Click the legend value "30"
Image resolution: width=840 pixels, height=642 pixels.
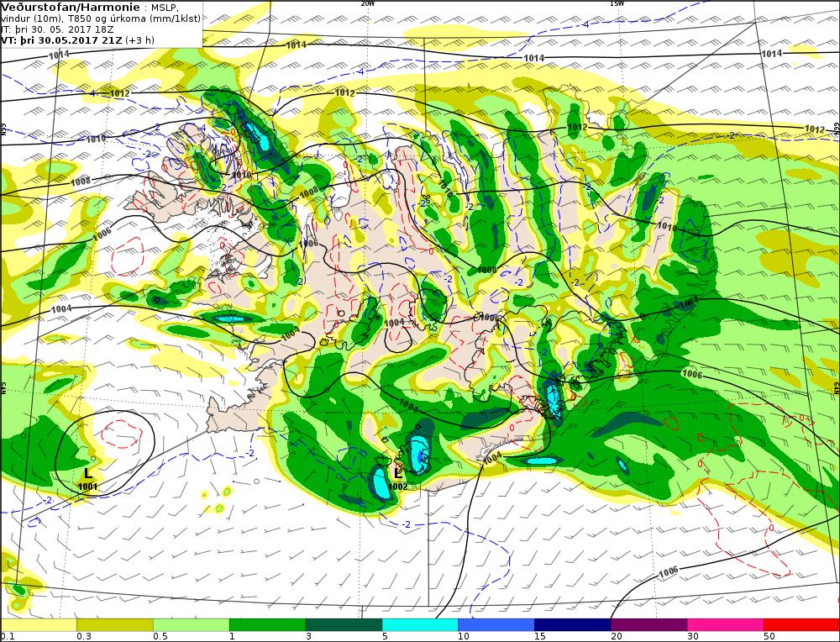coord(693,637)
